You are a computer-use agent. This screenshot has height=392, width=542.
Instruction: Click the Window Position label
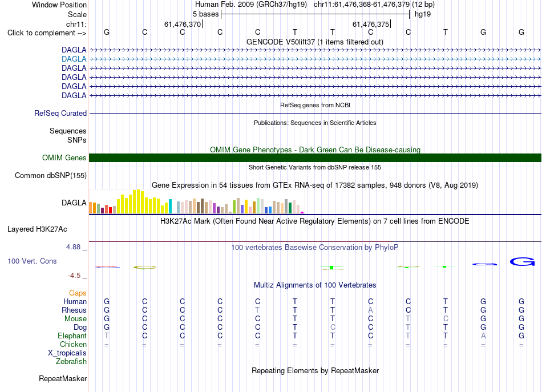point(59,5)
